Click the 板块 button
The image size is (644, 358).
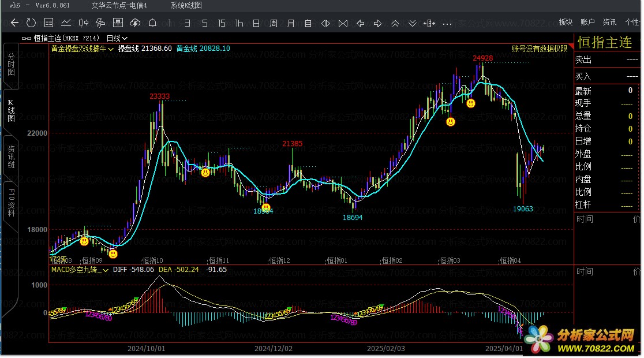[x=566, y=22]
